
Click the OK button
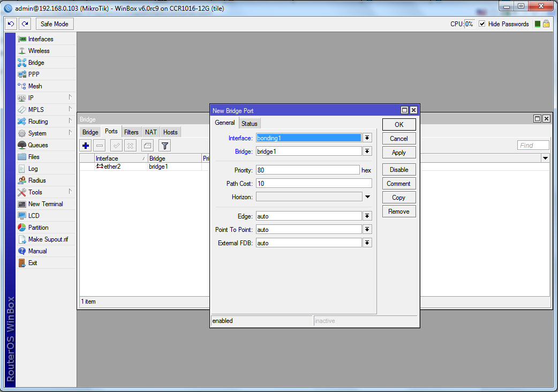click(x=398, y=124)
